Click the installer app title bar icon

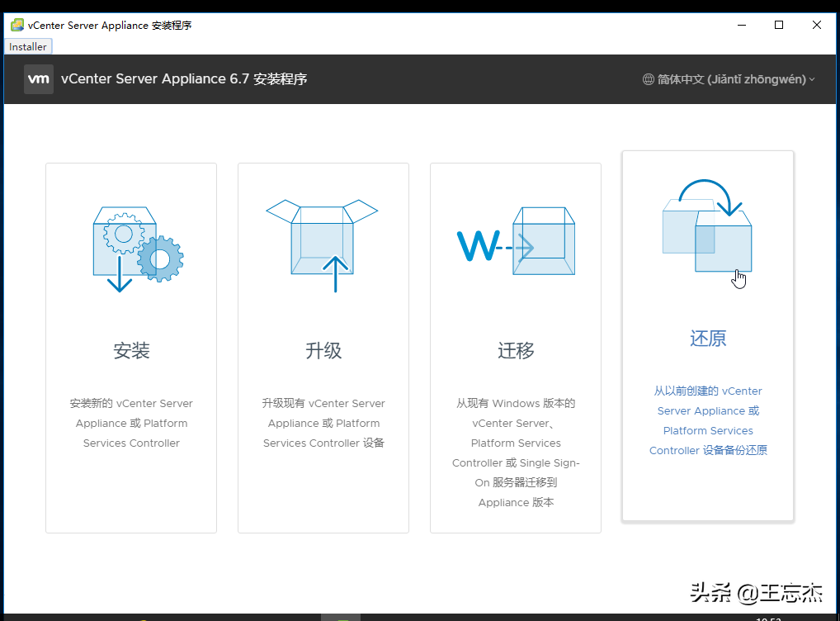coord(17,26)
